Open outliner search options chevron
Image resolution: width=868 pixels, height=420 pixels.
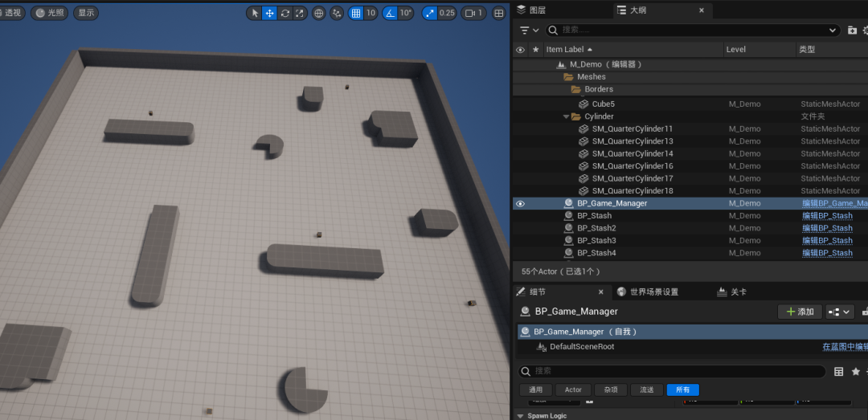(832, 30)
